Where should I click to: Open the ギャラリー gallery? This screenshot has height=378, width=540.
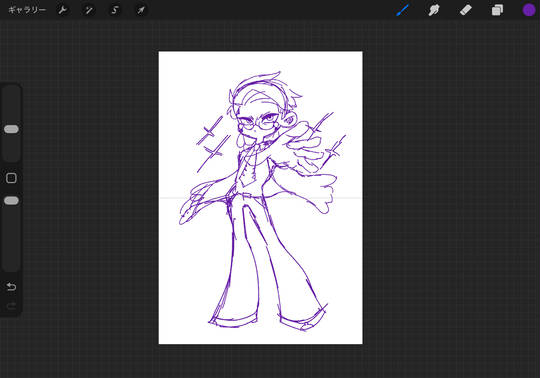(x=27, y=10)
